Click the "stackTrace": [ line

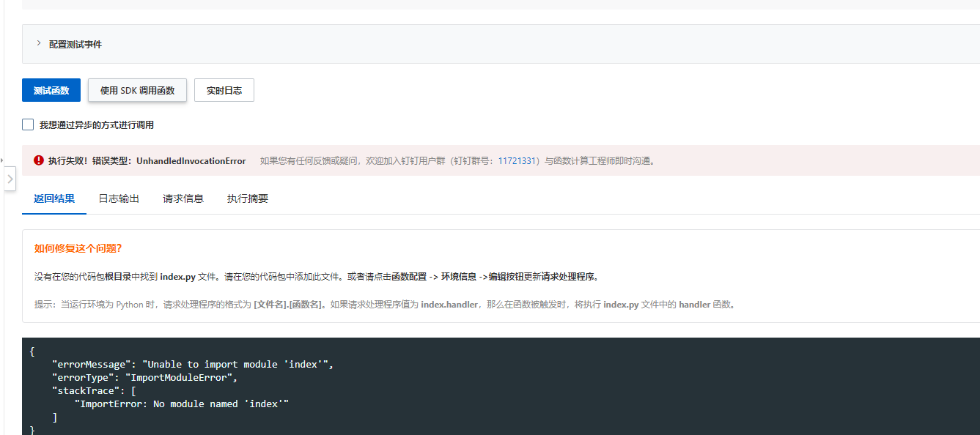click(94, 390)
